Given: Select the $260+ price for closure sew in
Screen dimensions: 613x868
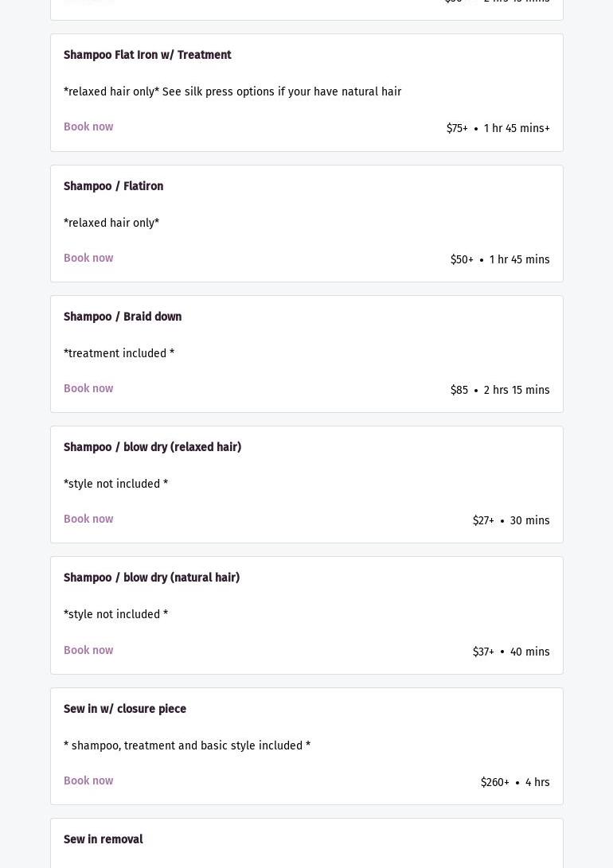Looking at the screenshot, I should coord(494,783).
